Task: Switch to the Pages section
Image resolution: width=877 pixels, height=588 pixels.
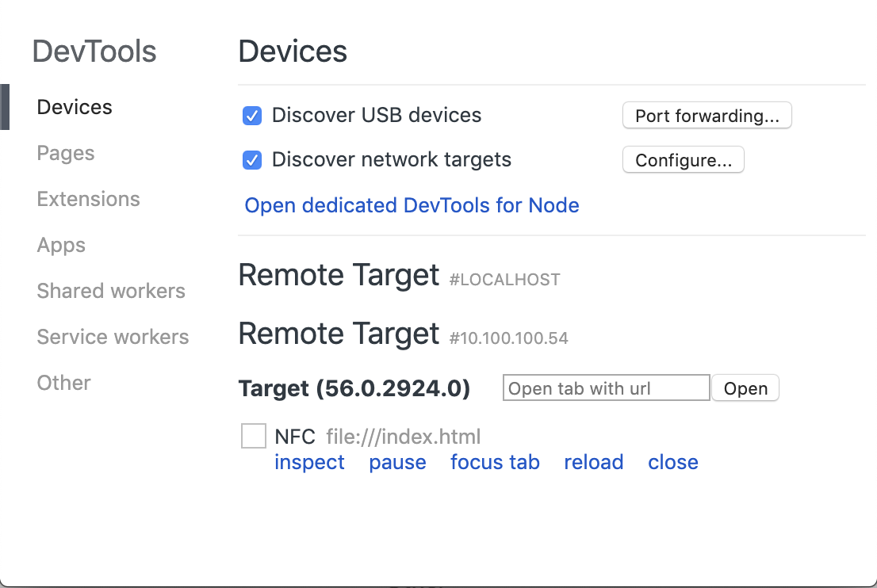Action: pos(66,153)
